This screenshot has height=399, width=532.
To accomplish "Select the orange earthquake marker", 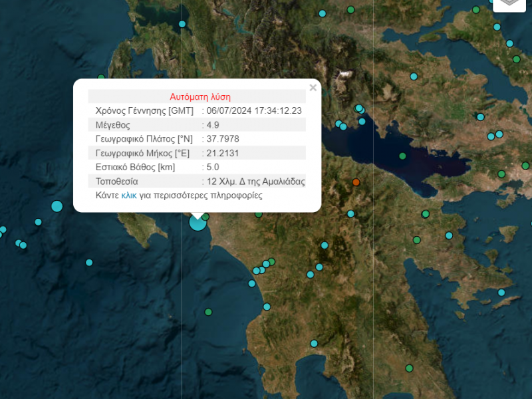I will pos(356,182).
